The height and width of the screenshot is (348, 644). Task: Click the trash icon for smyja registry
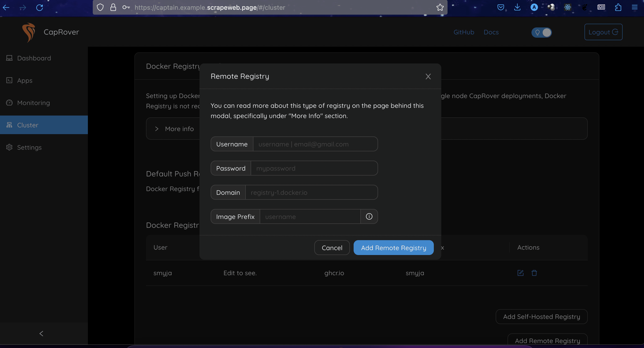click(x=534, y=273)
